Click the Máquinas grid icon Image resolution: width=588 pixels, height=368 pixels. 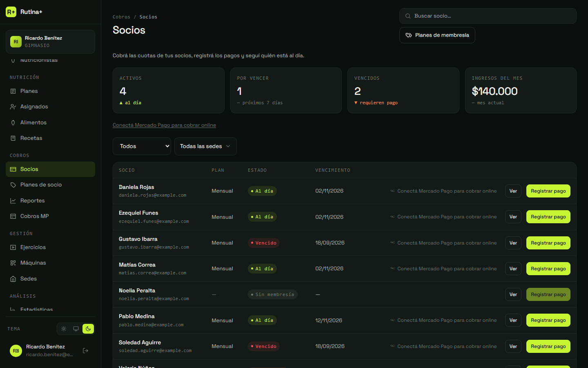pyautogui.click(x=13, y=263)
